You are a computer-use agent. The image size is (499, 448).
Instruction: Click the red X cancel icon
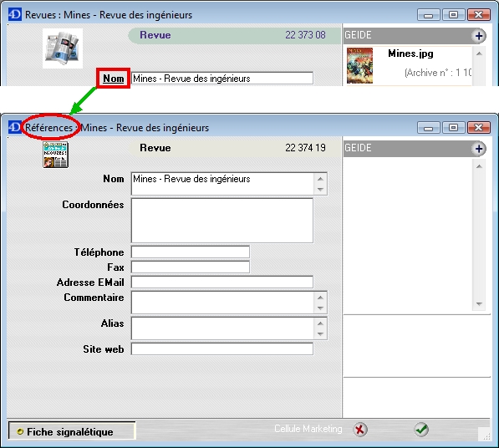pos(360,430)
